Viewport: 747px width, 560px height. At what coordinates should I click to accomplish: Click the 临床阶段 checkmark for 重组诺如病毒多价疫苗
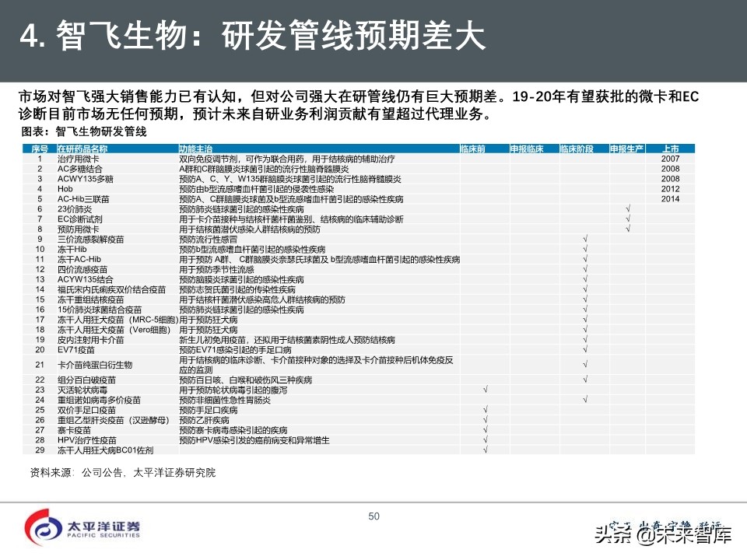click(x=585, y=399)
